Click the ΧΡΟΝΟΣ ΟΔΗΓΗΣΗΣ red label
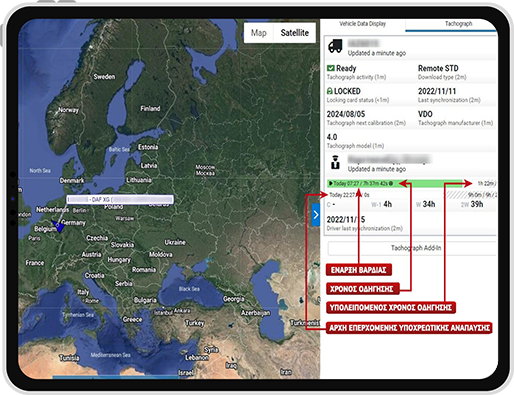The width and height of the screenshot is (514, 395). [x=362, y=289]
